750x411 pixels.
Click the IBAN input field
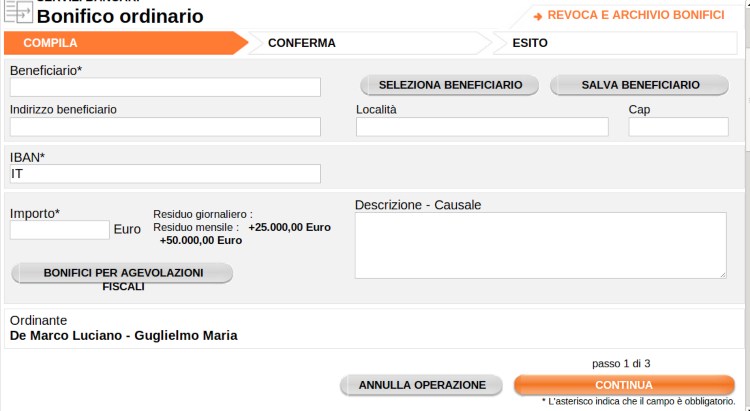coord(165,174)
